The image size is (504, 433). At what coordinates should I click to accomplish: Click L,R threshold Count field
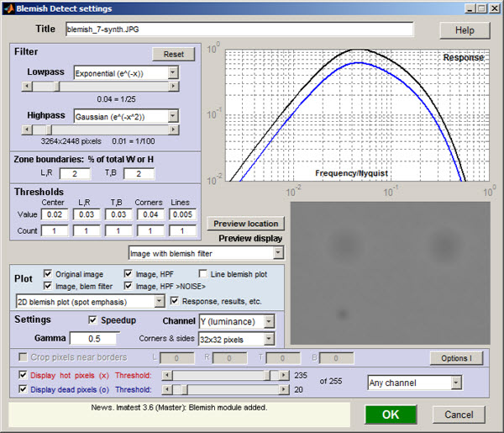[87, 230]
